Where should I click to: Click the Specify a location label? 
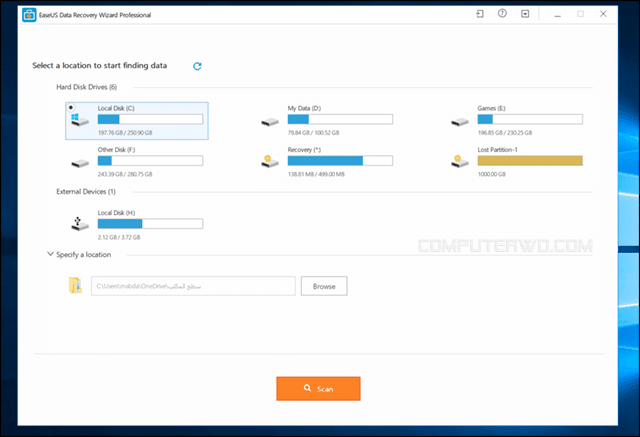(84, 255)
